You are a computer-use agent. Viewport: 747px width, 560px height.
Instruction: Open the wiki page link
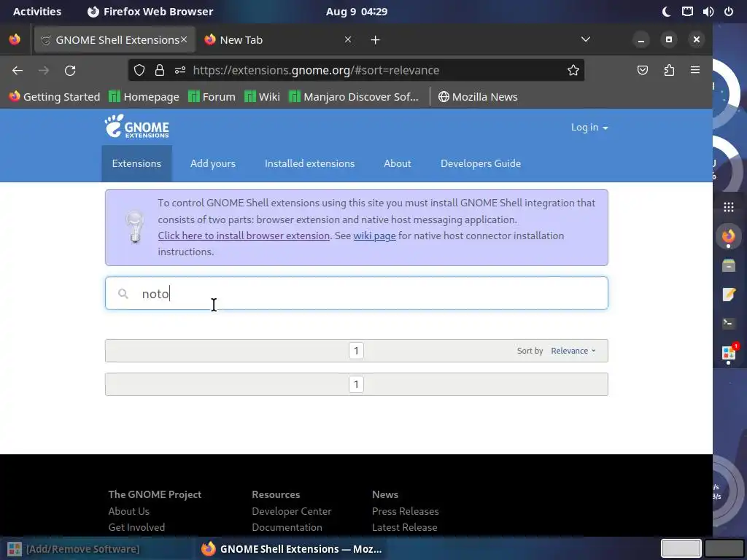[x=374, y=236]
